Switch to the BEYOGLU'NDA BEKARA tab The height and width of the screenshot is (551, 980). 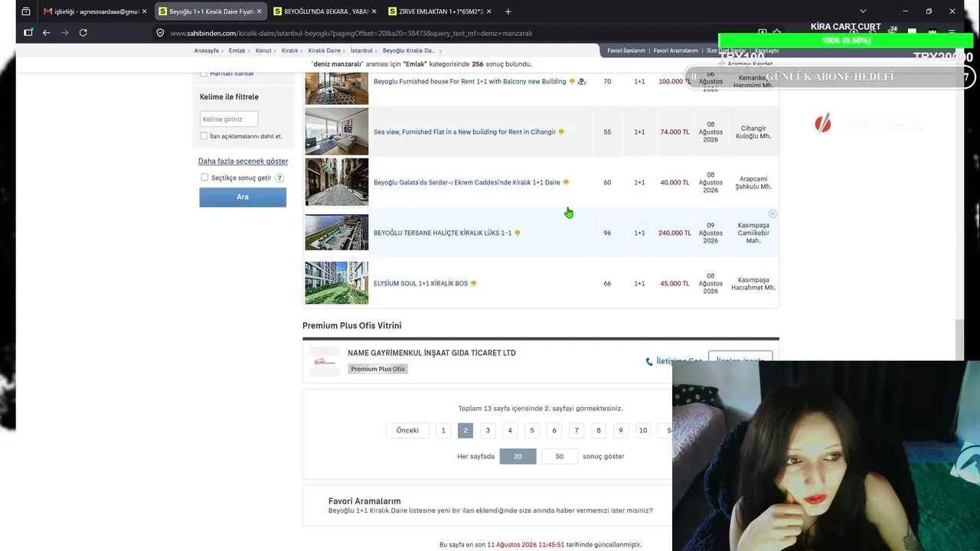(325, 11)
